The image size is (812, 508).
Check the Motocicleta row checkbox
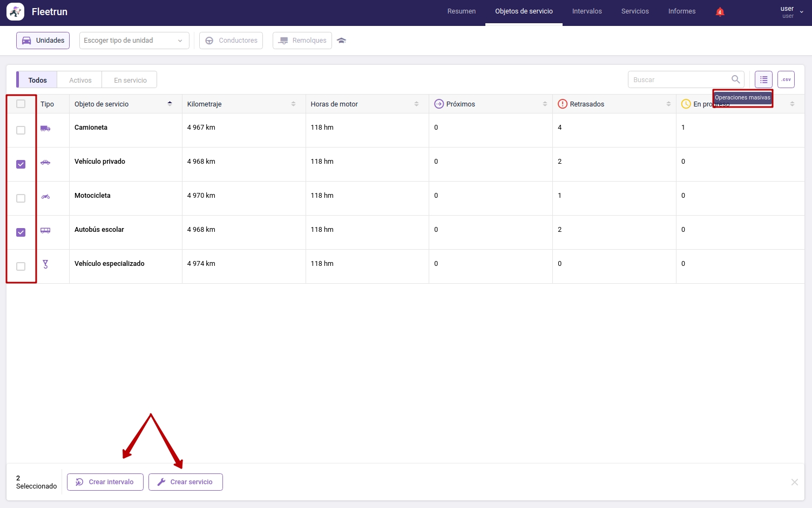point(21,198)
